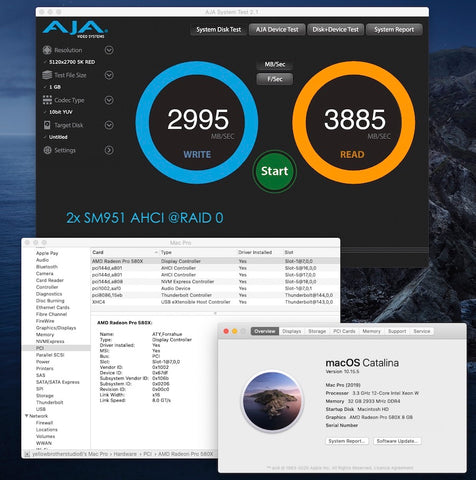Open the System Report tab in AJA

pos(394,30)
